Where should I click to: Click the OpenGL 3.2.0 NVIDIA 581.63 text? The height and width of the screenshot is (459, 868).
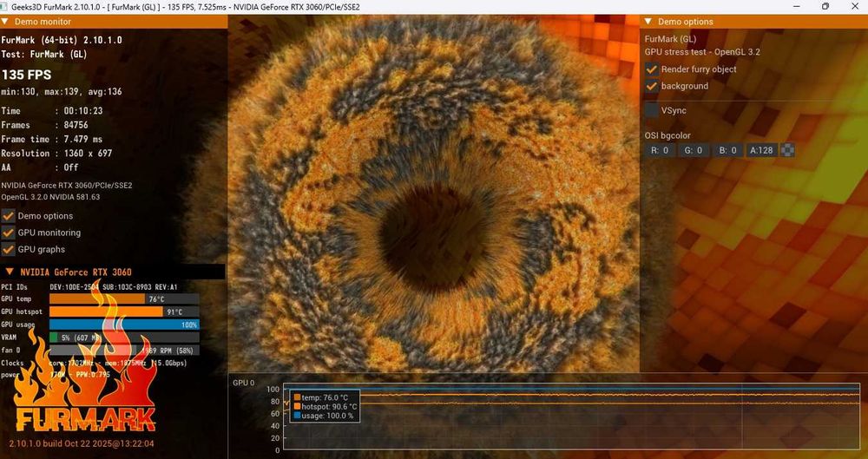[50, 197]
